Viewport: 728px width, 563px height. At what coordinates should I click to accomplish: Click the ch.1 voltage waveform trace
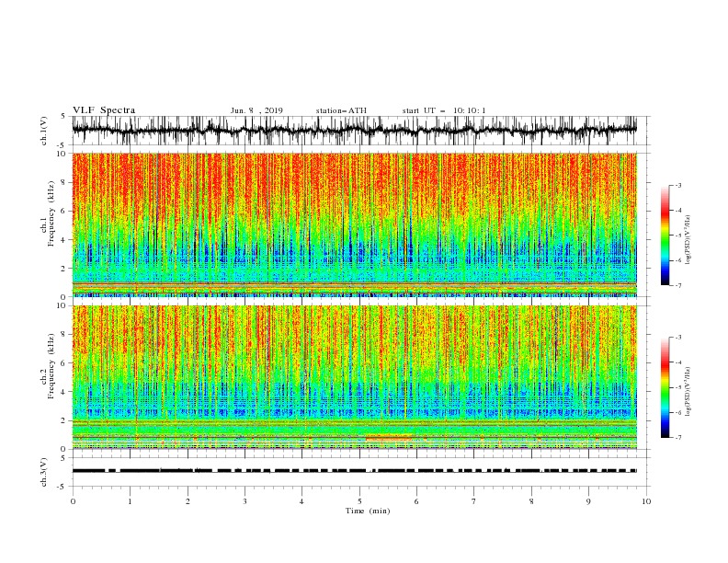click(x=354, y=130)
